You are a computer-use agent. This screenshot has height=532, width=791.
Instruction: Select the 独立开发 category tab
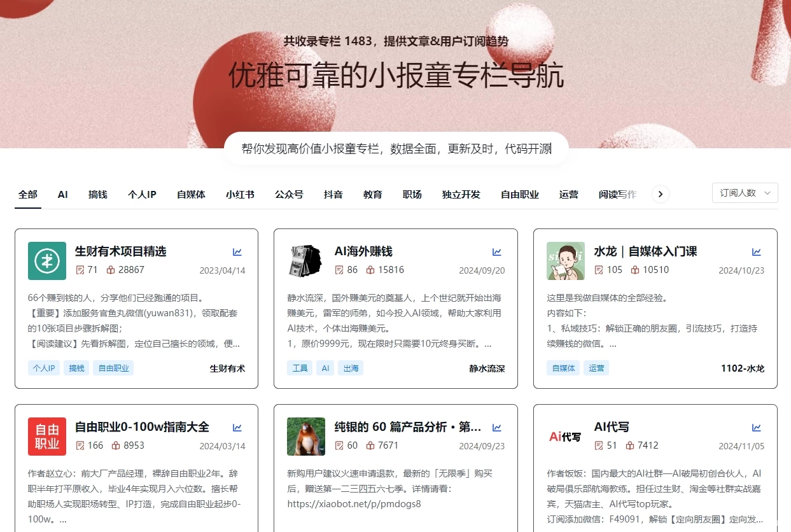tap(460, 195)
